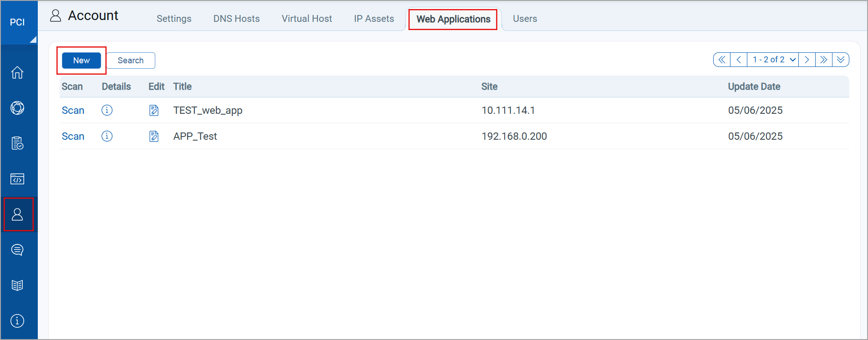Click site address 192.168.0.200
The height and width of the screenshot is (340, 868).
(x=514, y=136)
